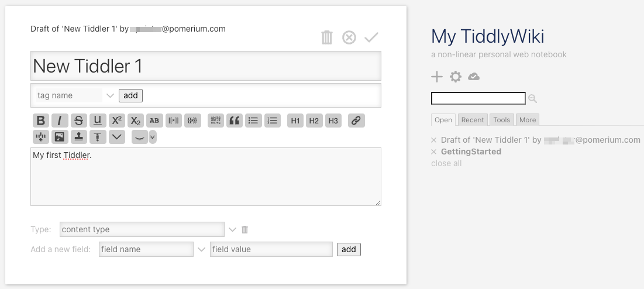Click the tiddler title input field
Image resolution: width=644 pixels, height=289 pixels.
tap(206, 66)
